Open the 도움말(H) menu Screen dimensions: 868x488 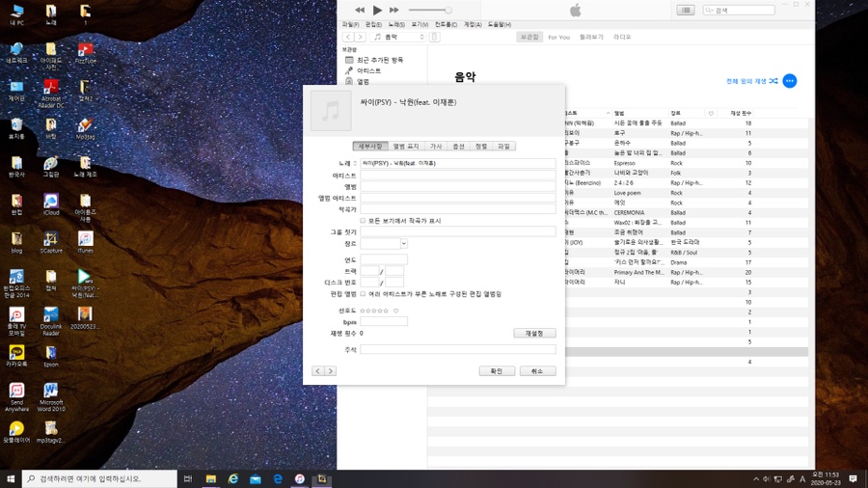click(x=499, y=24)
